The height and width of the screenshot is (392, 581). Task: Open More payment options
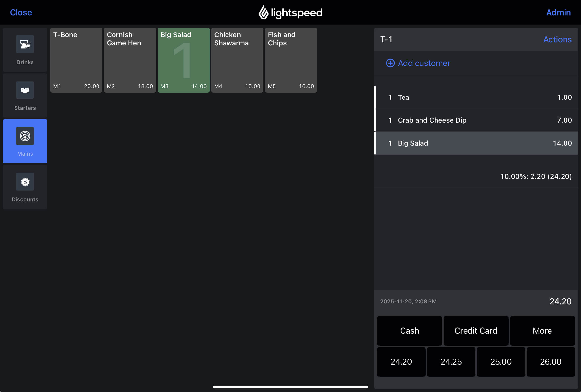542,330
